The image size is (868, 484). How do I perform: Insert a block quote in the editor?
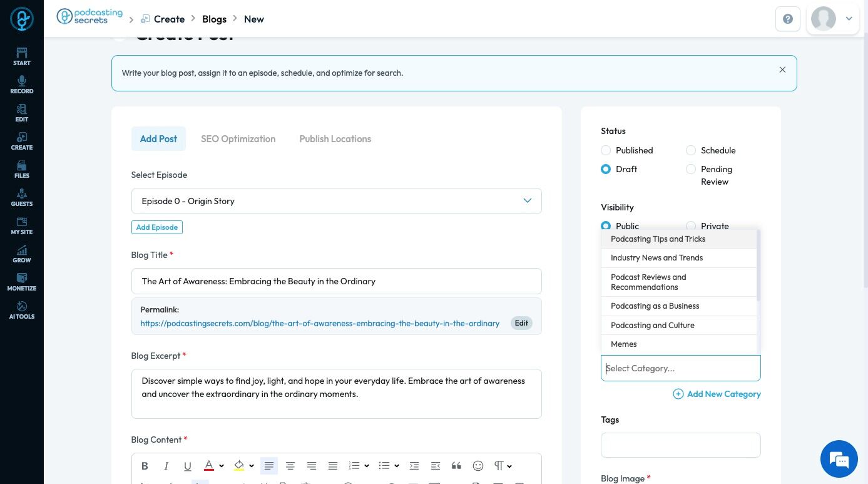click(x=457, y=466)
